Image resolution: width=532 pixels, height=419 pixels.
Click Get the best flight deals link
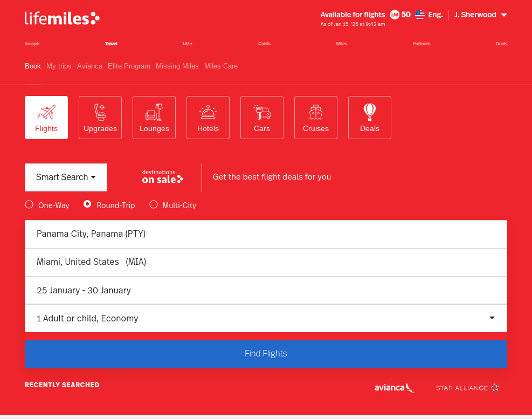point(272,177)
